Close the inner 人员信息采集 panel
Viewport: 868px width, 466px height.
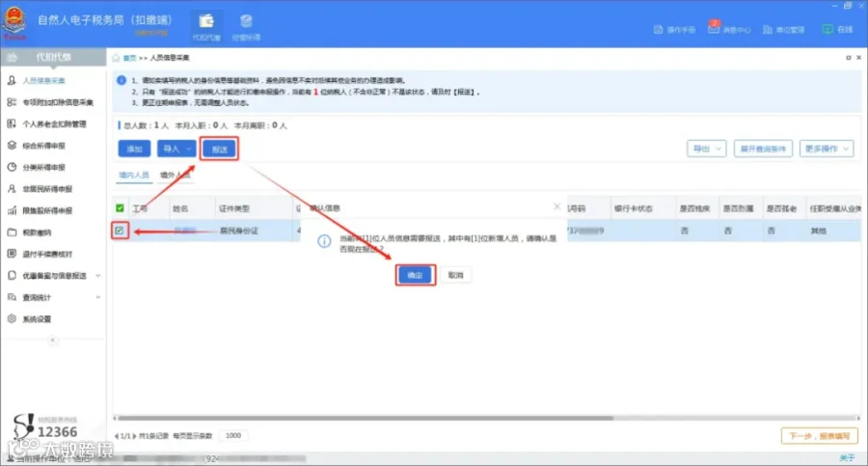click(x=858, y=58)
